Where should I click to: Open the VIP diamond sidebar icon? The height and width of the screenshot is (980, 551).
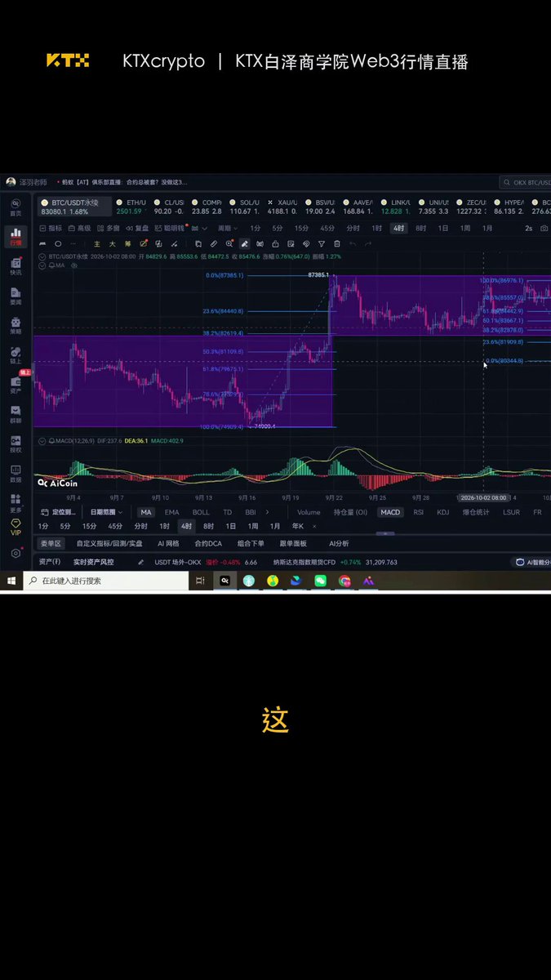point(16,527)
